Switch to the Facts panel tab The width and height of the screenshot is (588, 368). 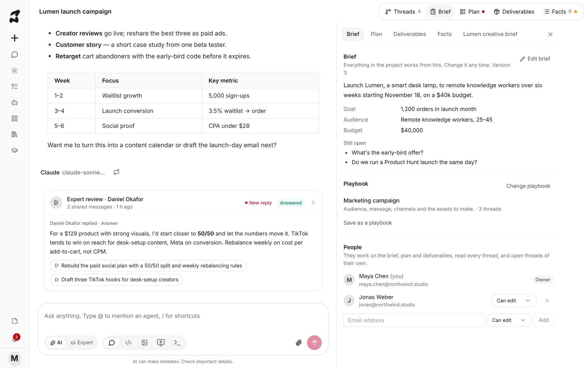(444, 34)
